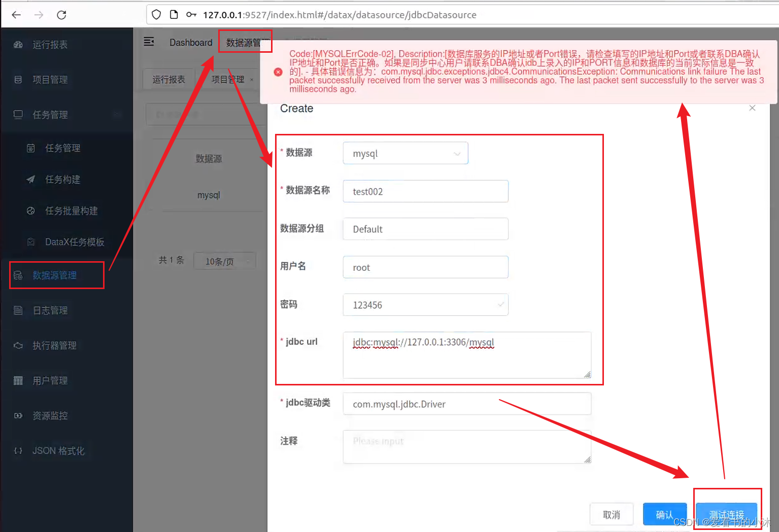Toggle the sidebar hamburger icon
This screenshot has width=779, height=532.
149,42
